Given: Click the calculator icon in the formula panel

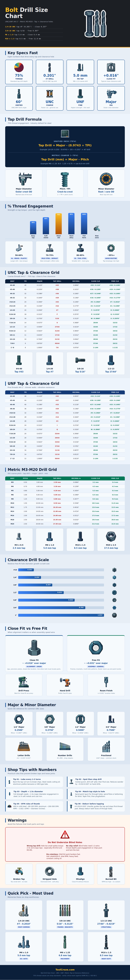Looking at the screenshot, I should [65, 134].
